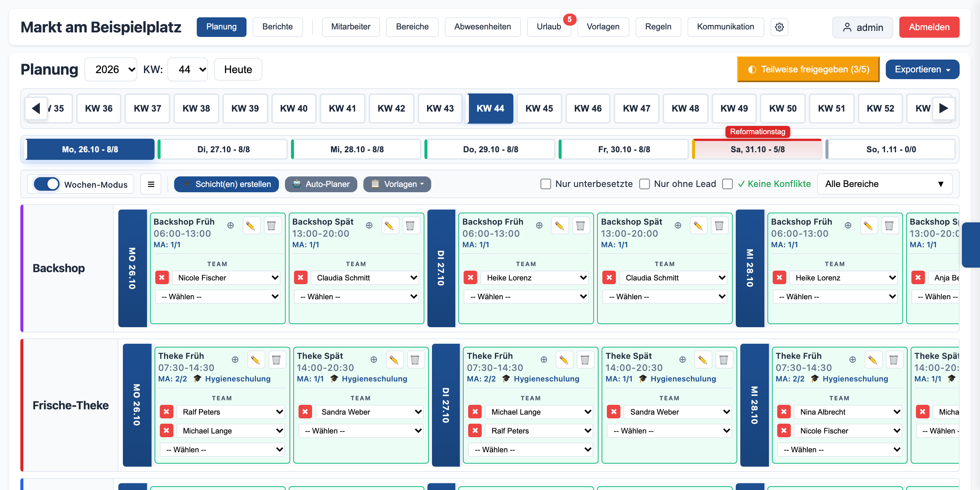Open the Vorlagen toolbar dropdown
Viewport: 980px width, 490px height.
(x=397, y=184)
